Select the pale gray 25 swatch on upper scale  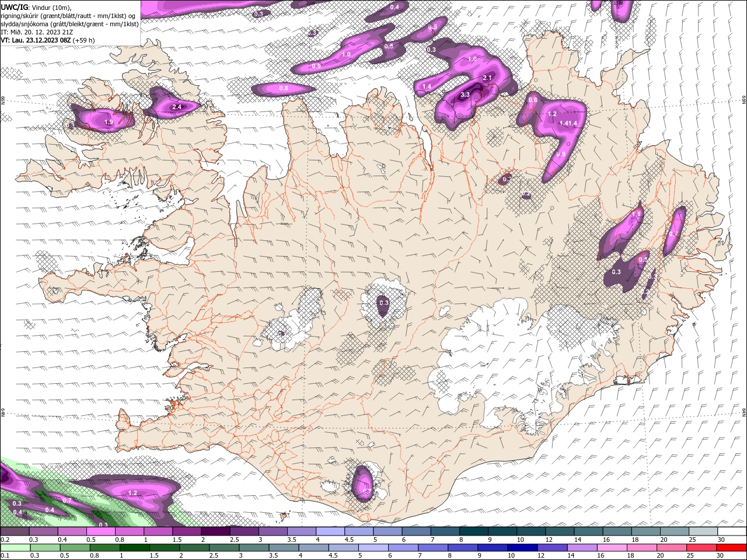tap(704, 531)
